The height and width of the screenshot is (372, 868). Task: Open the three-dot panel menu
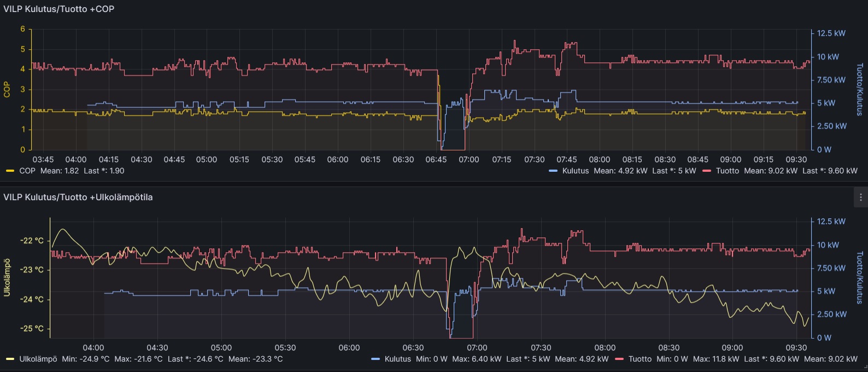[860, 197]
